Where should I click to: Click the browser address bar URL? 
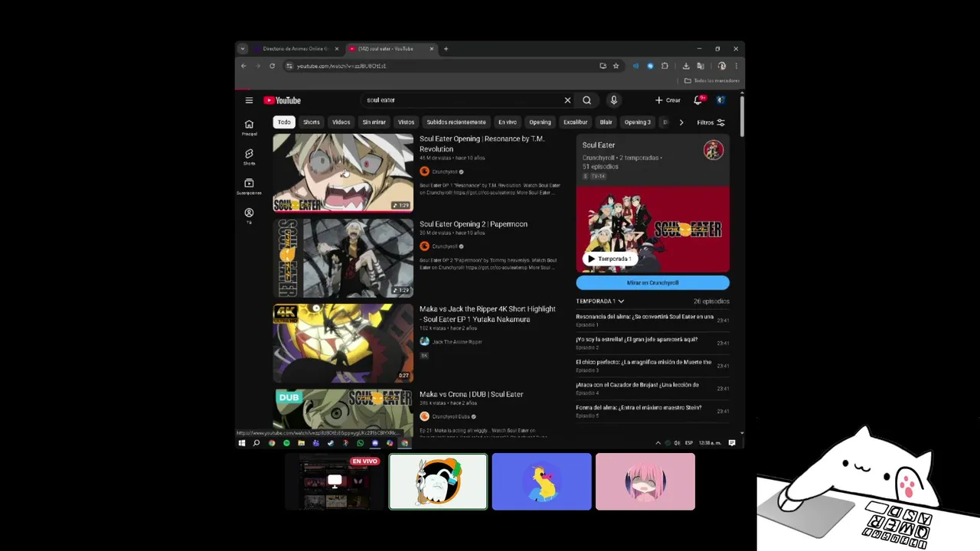pyautogui.click(x=341, y=66)
